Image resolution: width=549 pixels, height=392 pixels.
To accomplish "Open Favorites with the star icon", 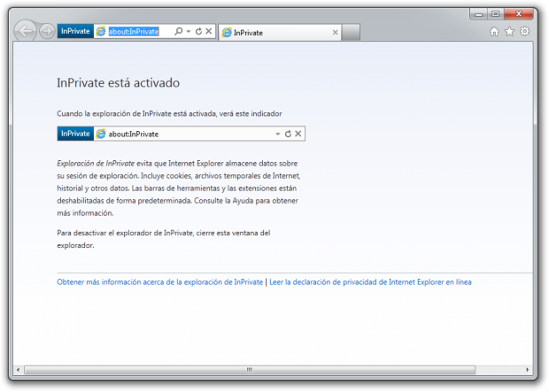I will (x=509, y=32).
